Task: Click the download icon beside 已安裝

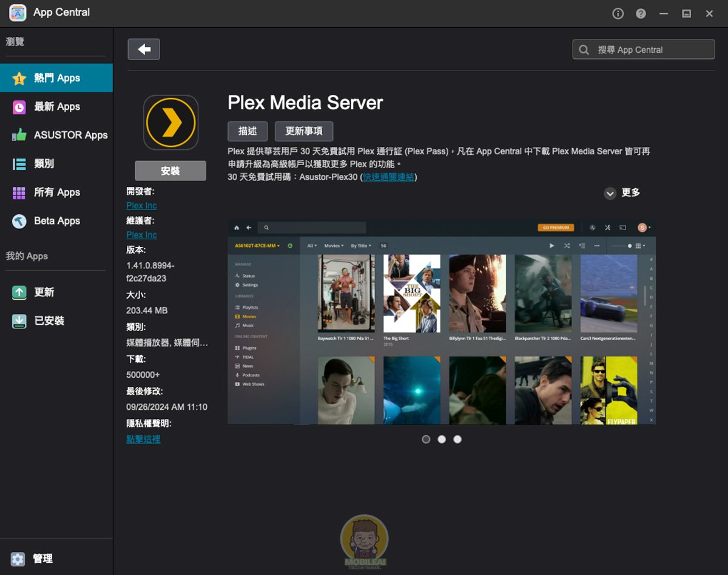Action: point(19,321)
